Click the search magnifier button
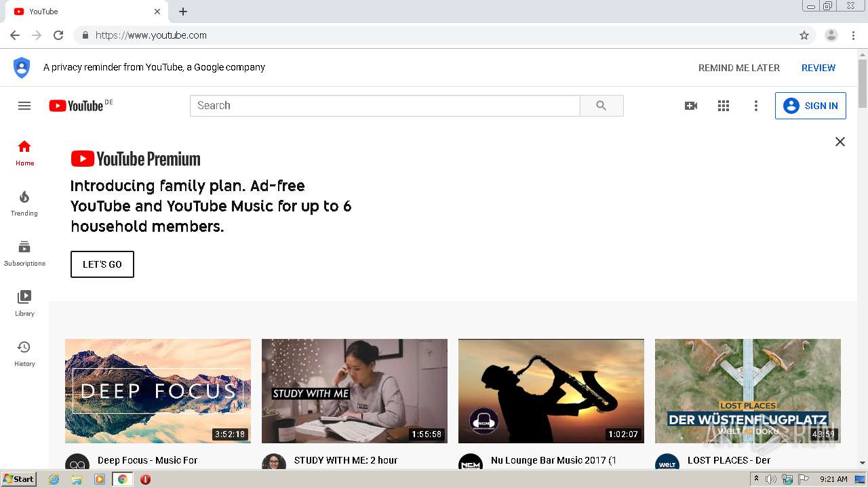 point(601,106)
